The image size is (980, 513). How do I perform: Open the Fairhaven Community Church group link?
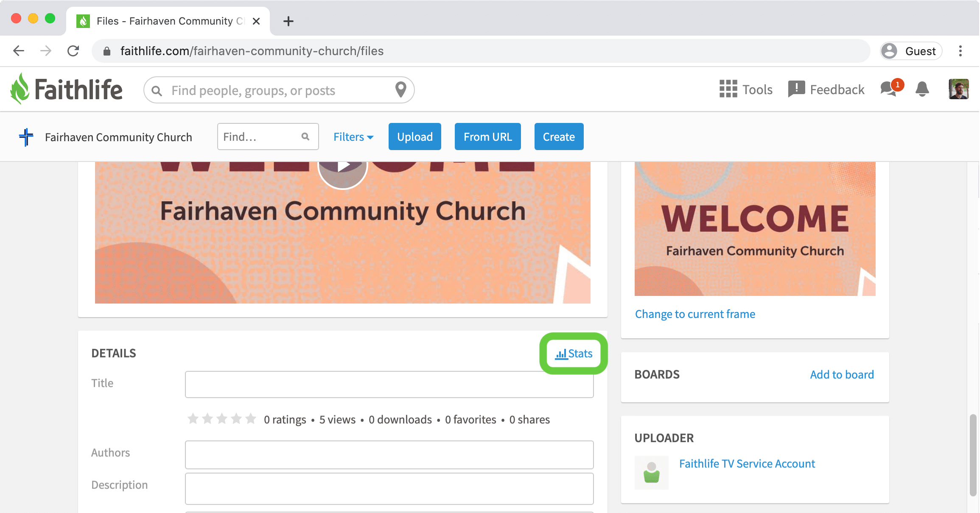point(118,137)
